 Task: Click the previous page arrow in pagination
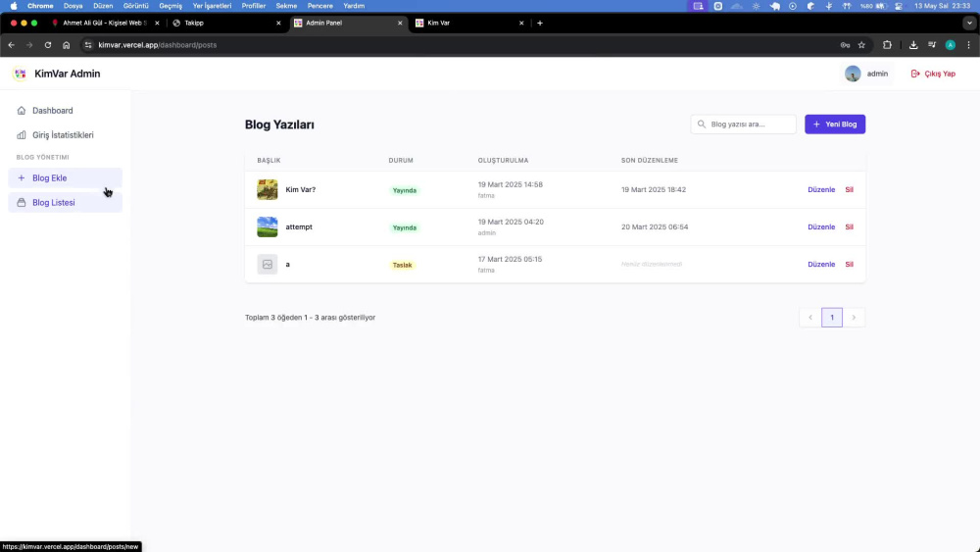pyautogui.click(x=810, y=318)
